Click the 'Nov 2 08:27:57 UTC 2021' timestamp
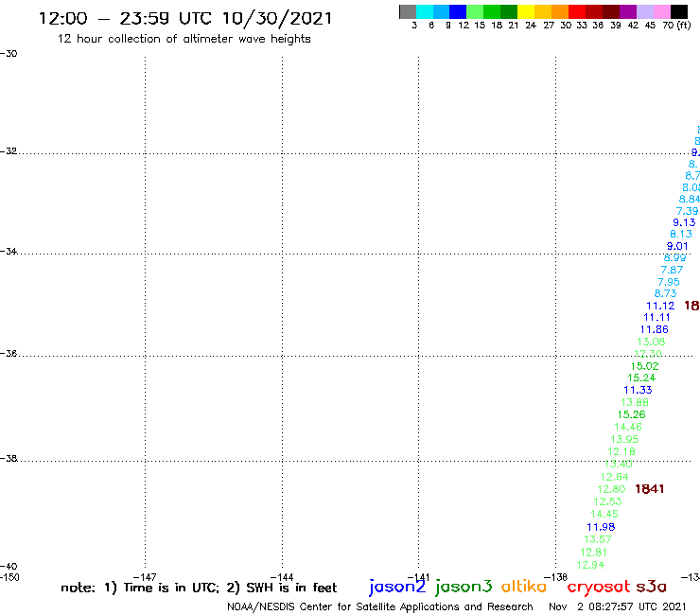This screenshot has height=615, width=700. tap(618, 606)
